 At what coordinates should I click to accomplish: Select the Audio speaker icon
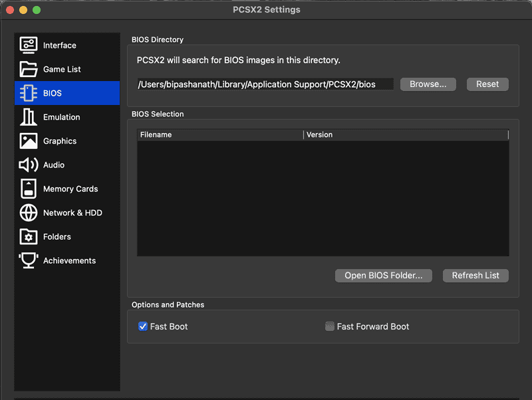pyautogui.click(x=29, y=165)
